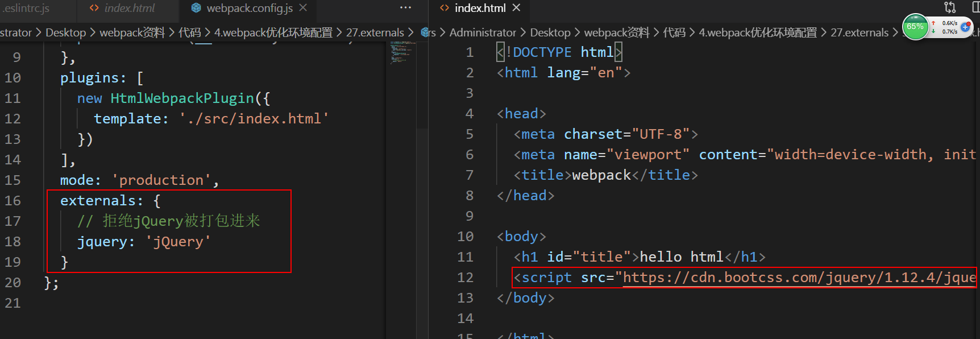Click the Open Changes compare icon

950,7
